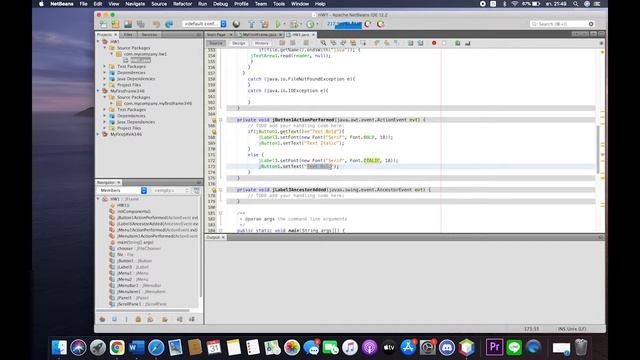Expand the MyFirstJAVA346 project node
This screenshot has height=360, width=640.
(98, 134)
